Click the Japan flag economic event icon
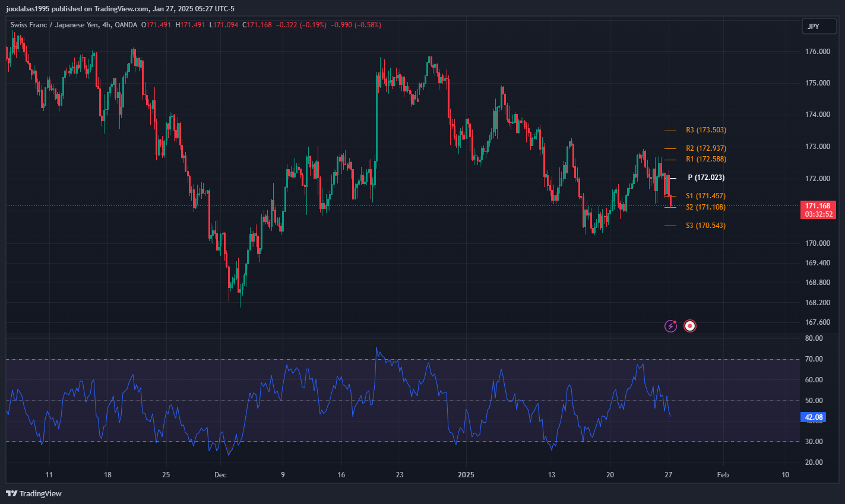Image resolution: width=845 pixels, height=504 pixels. pos(689,326)
